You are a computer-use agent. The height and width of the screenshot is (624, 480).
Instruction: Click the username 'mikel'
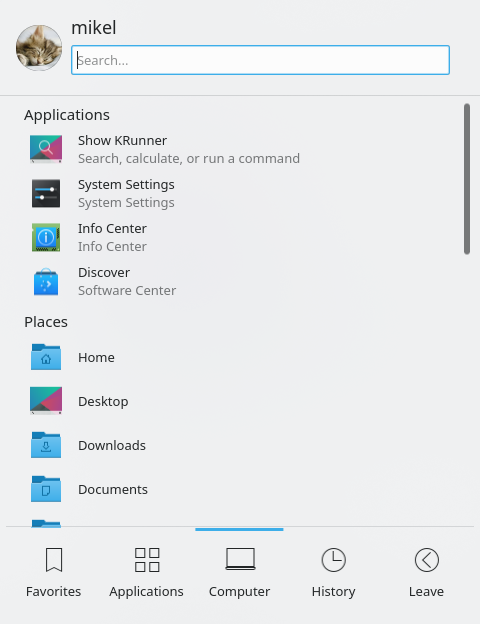[94, 28]
